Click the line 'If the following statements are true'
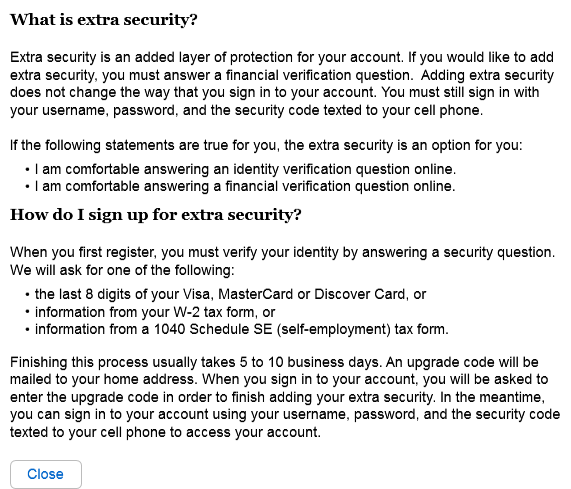The width and height of the screenshot is (571, 489). pos(266,145)
